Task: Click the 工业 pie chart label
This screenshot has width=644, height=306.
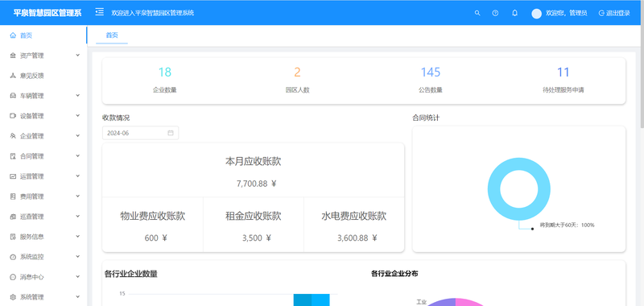Action: click(x=421, y=302)
